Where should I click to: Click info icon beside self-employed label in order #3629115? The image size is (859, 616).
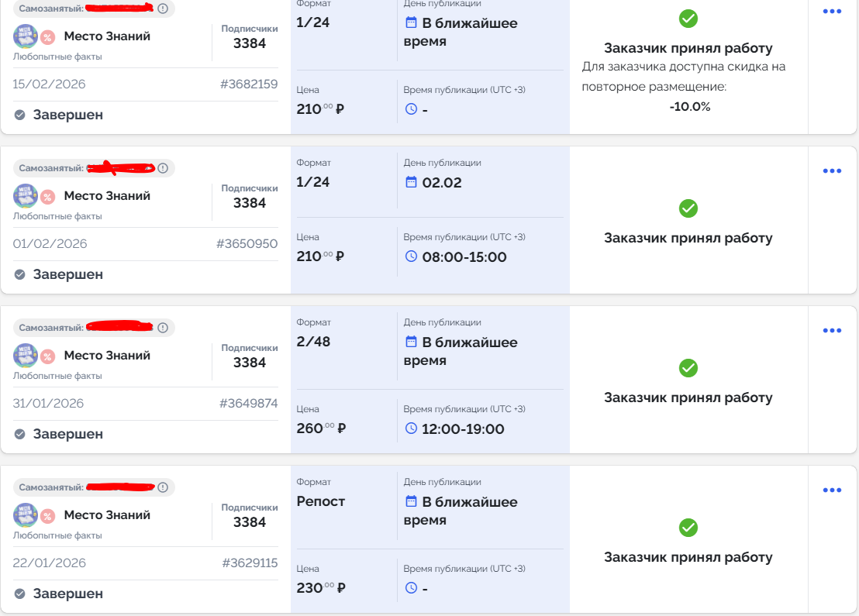click(163, 487)
